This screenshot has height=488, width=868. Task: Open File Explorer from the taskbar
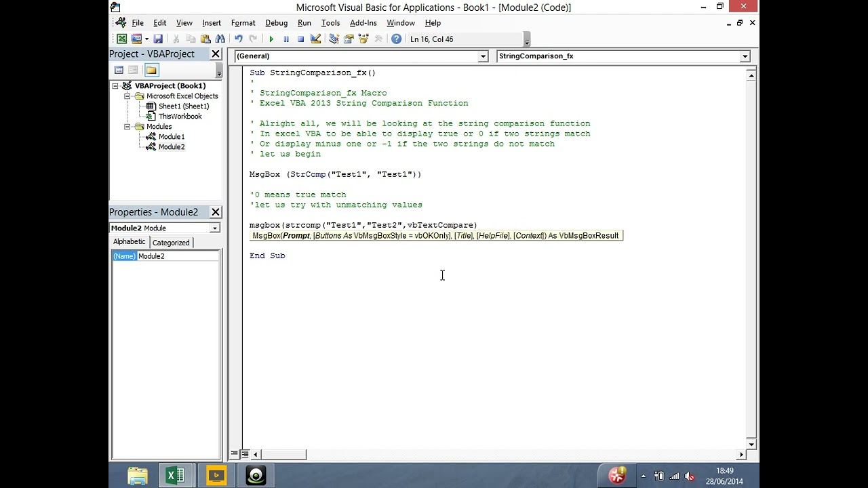(x=137, y=476)
